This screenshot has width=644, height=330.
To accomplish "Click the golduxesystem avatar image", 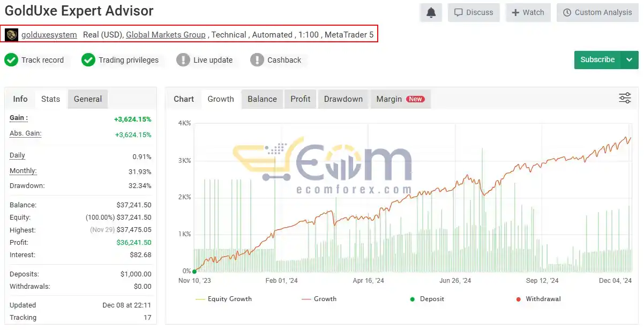I will pyautogui.click(x=12, y=35).
